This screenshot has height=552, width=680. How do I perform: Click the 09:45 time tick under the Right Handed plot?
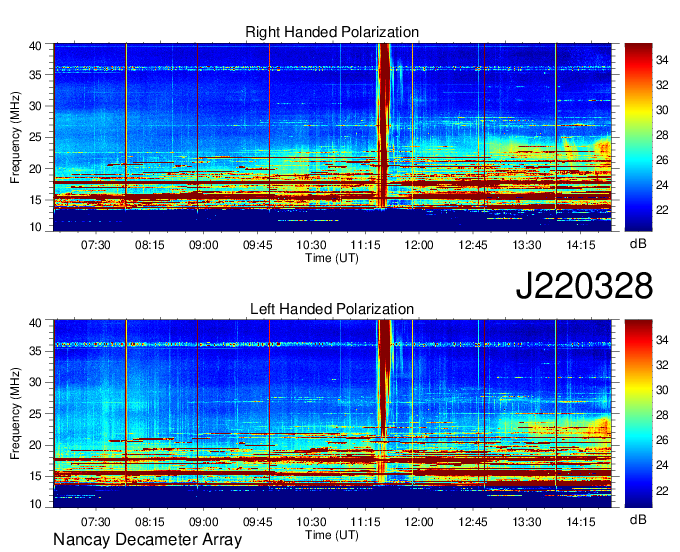[x=258, y=245]
